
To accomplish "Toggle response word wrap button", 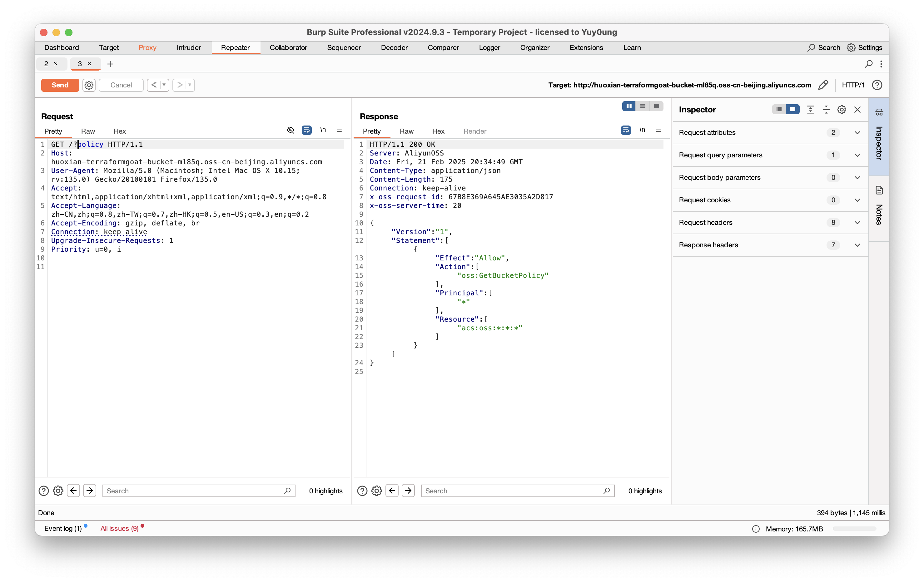I will [626, 130].
